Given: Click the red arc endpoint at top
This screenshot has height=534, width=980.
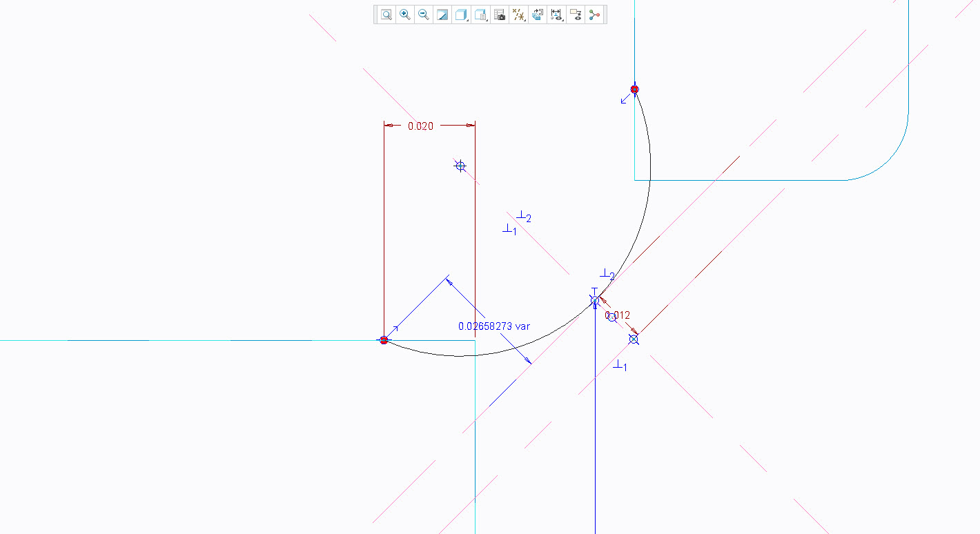Looking at the screenshot, I should tap(635, 89).
